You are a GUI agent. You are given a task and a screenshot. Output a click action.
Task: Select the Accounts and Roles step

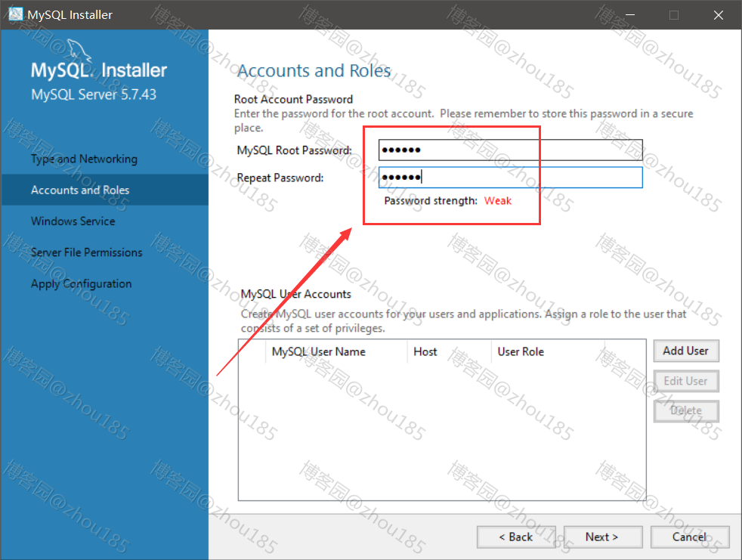coord(104,190)
